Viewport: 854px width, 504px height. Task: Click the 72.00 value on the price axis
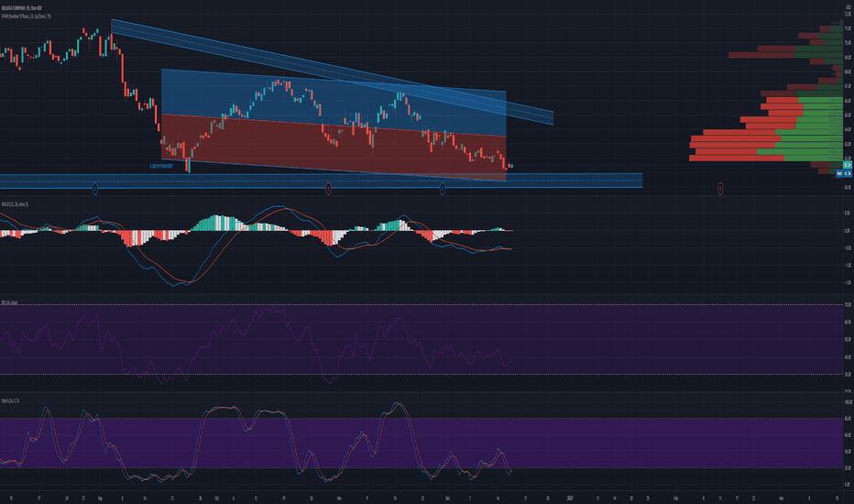(x=848, y=14)
